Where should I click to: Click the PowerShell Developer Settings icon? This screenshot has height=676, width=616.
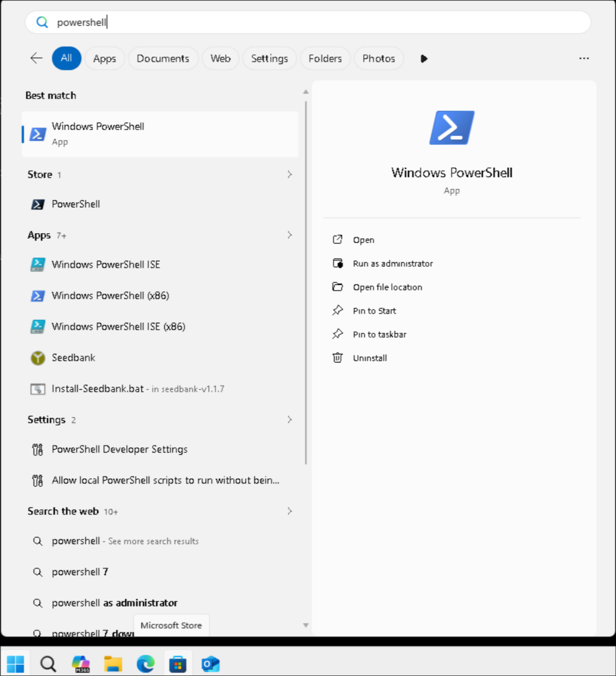click(37, 450)
